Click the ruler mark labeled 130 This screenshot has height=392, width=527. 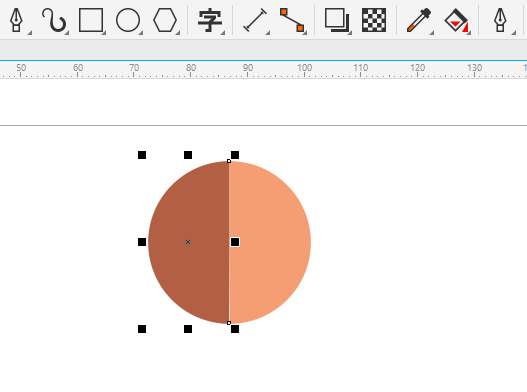point(475,68)
